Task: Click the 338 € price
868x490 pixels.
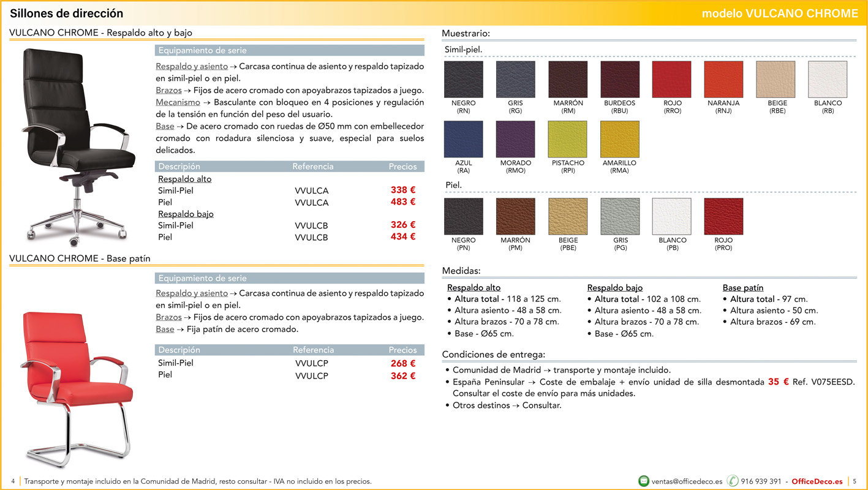Action: 403,190
